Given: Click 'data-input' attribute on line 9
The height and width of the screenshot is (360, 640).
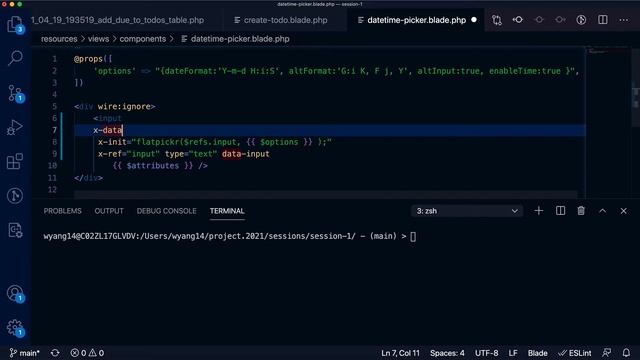Looking at the screenshot, I should click(246, 154).
